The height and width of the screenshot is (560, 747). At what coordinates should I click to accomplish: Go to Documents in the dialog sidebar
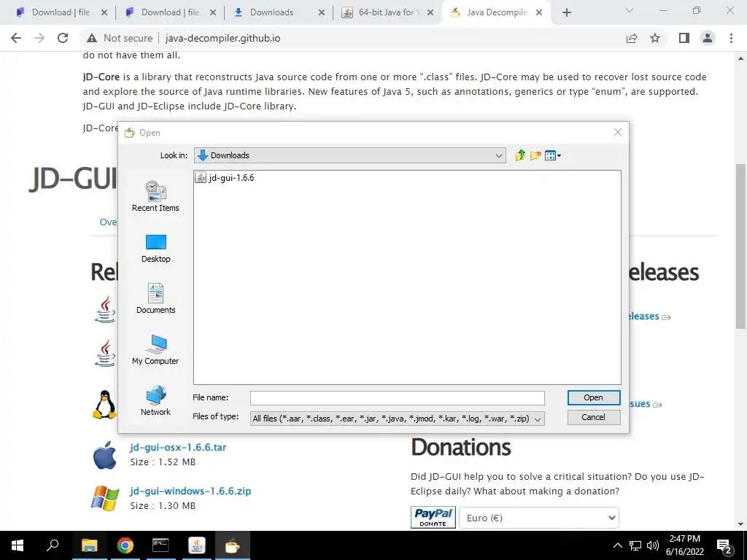pos(156,298)
